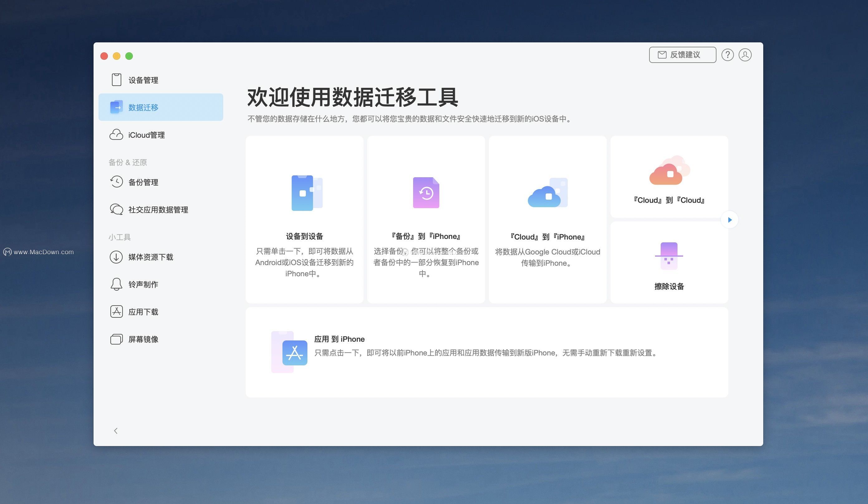Minimize the window with yellow button
This screenshot has width=868, height=504.
pos(116,56)
